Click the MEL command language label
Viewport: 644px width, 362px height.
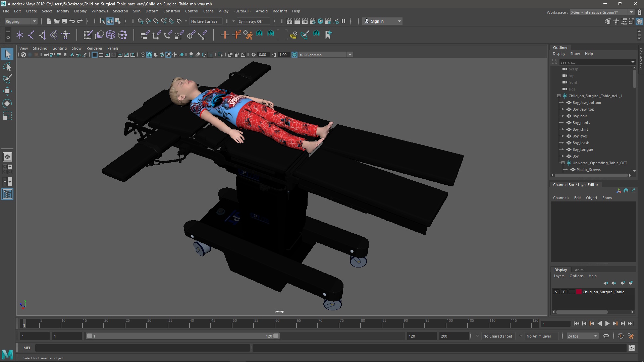pos(27,348)
